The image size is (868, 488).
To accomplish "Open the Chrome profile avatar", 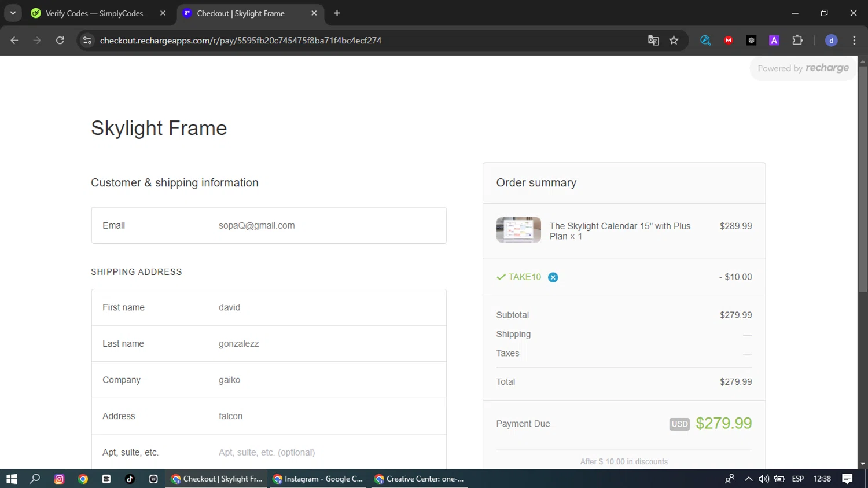I will tap(832, 41).
